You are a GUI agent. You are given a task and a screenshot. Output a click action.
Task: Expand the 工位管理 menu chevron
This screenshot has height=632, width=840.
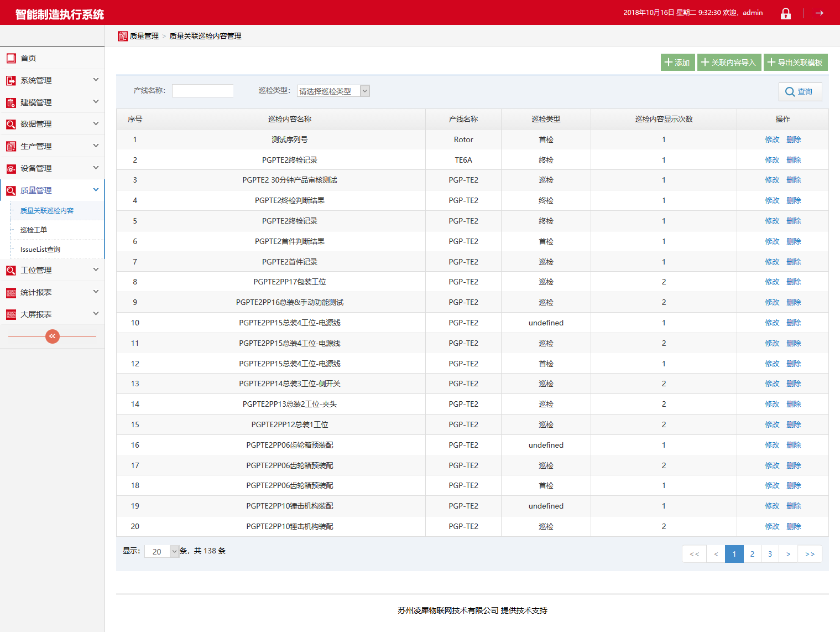coord(96,270)
